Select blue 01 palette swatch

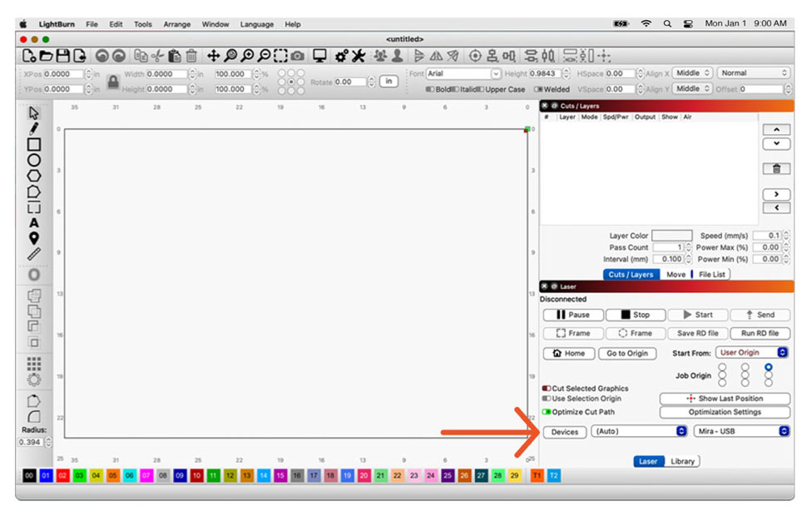coord(46,476)
